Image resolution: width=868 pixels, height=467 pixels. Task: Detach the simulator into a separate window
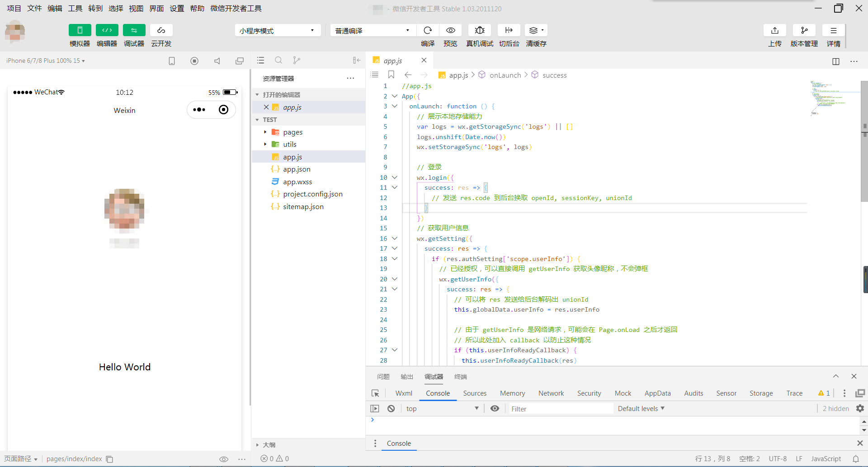(240, 61)
